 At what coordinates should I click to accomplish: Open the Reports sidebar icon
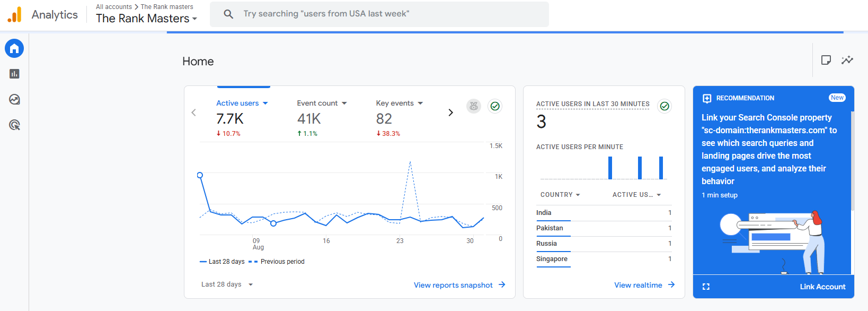pos(14,74)
